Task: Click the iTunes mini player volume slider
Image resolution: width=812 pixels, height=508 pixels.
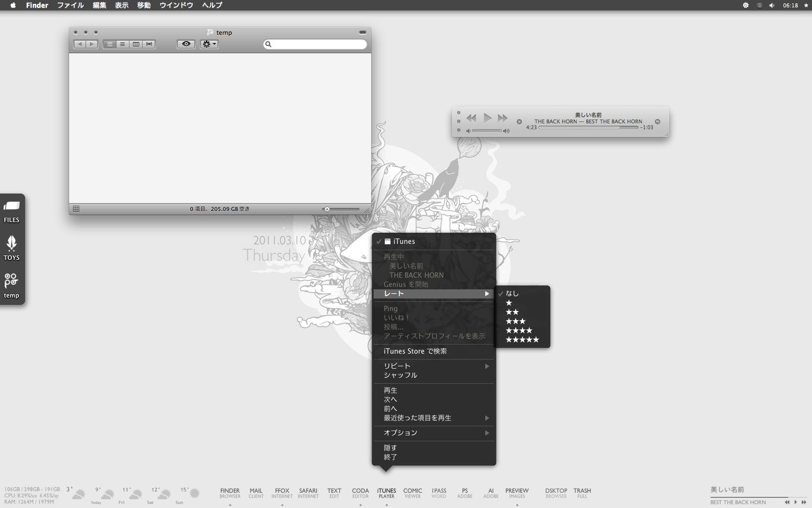Action: tap(487, 131)
